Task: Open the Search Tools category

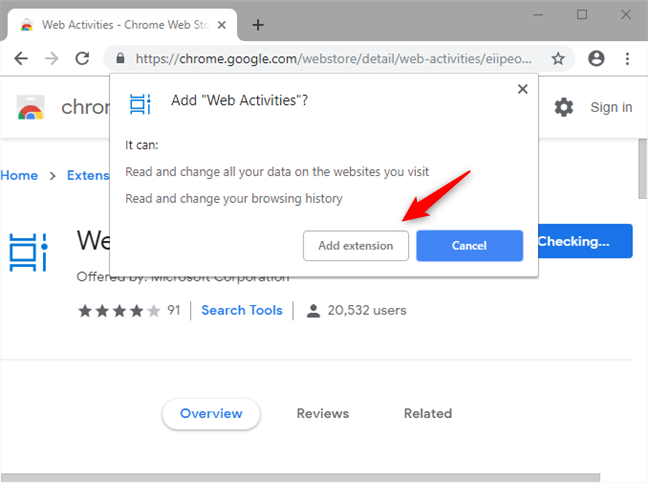Action: 242,310
